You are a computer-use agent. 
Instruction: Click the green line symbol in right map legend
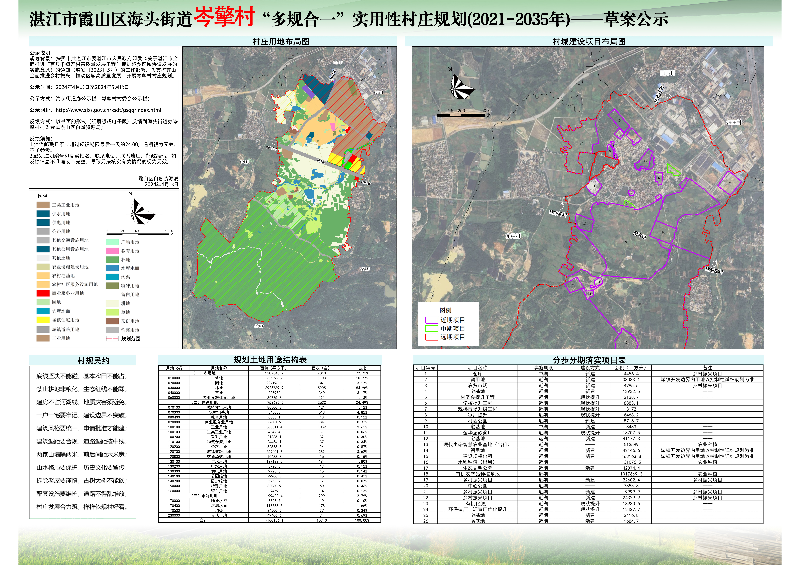pyautogui.click(x=431, y=329)
